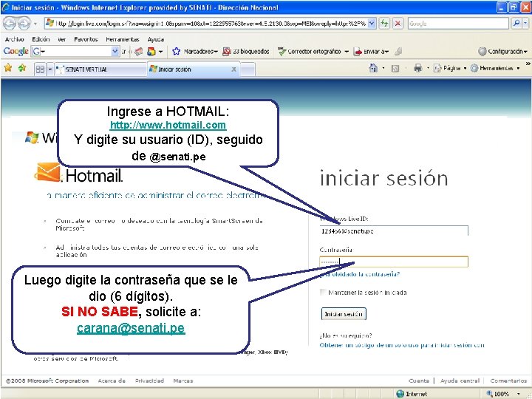
Task: Select the Iniciar sesión tab
Action: tap(194, 69)
